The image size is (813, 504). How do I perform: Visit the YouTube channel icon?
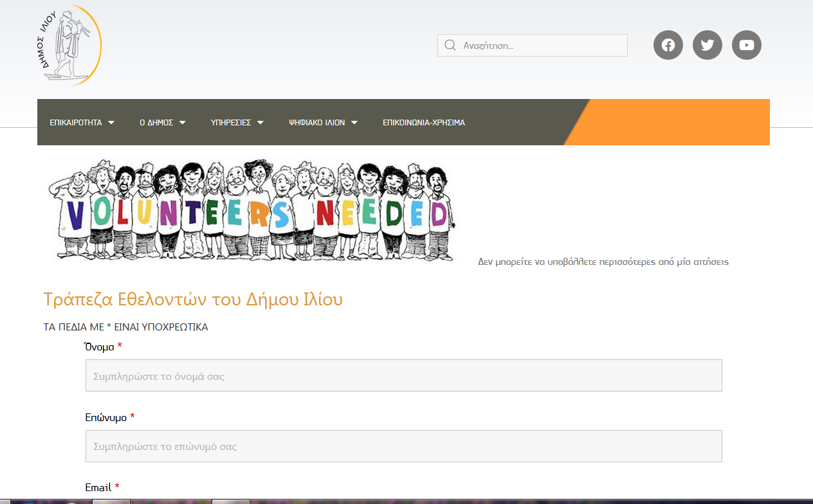(x=747, y=45)
